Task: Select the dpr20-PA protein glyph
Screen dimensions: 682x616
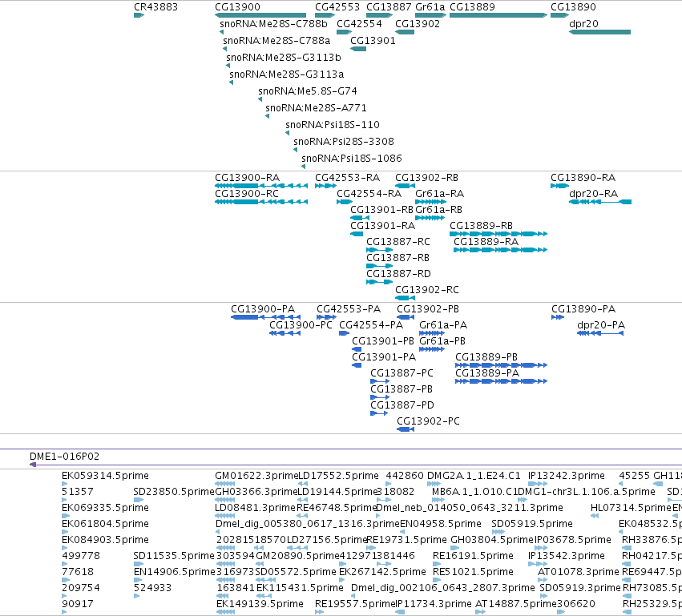Action: point(600,333)
